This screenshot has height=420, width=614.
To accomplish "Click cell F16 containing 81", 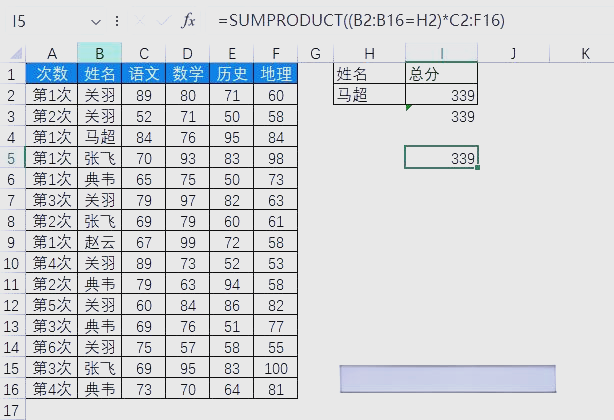I will 276,389.
